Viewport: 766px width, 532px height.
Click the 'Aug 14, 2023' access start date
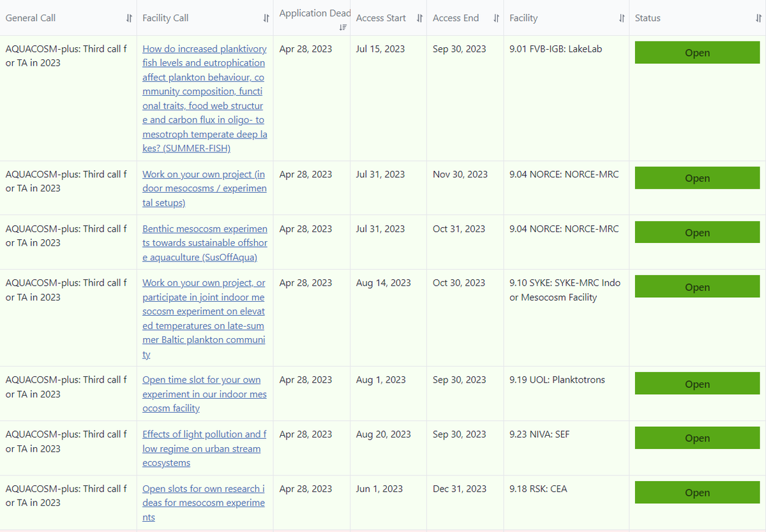(384, 283)
